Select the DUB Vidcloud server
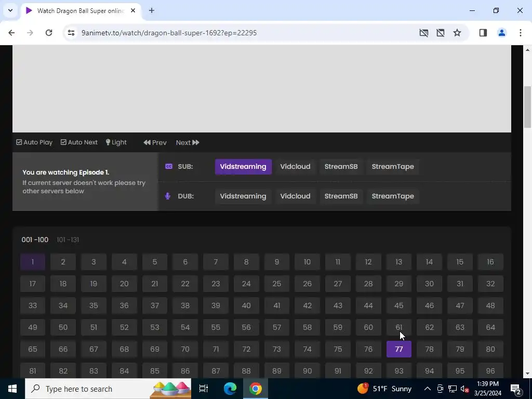This screenshot has width=532, height=399. pyautogui.click(x=295, y=196)
